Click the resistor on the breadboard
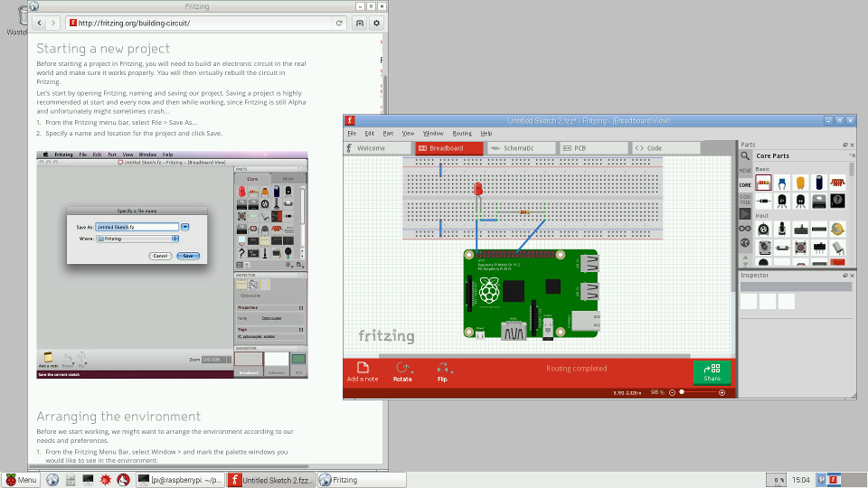868x488 pixels. [x=524, y=211]
